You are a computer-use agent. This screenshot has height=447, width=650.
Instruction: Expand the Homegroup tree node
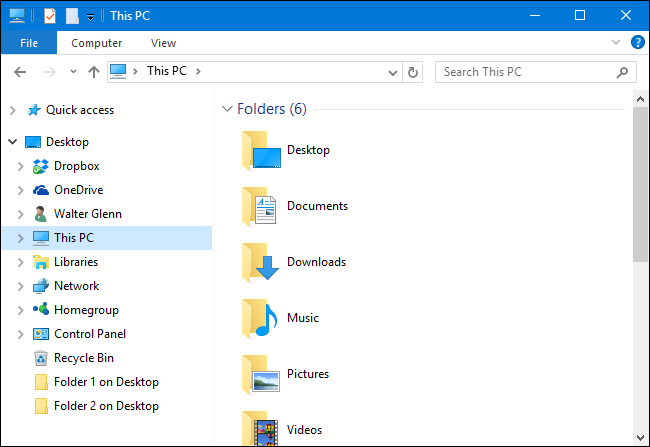tap(20, 311)
